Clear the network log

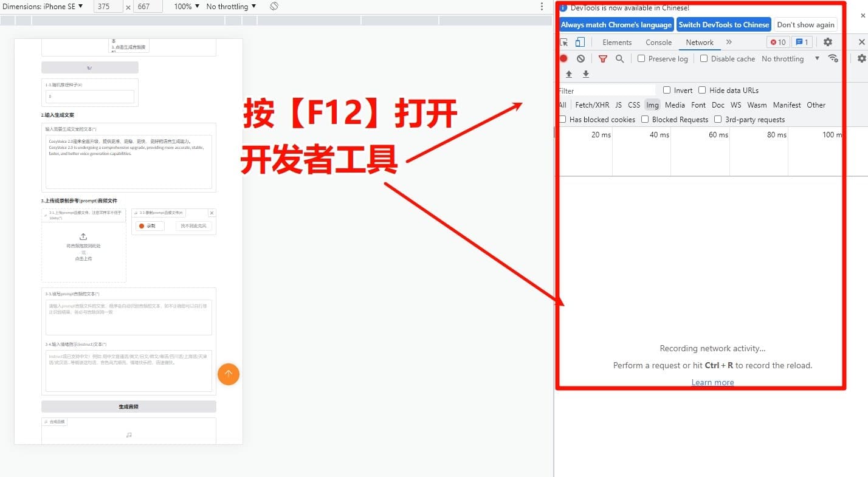point(581,58)
